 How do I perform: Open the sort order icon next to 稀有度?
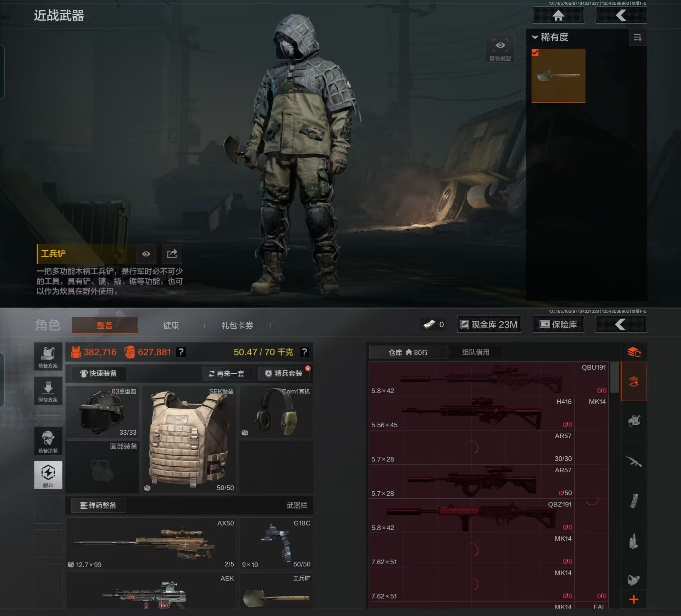(637, 38)
